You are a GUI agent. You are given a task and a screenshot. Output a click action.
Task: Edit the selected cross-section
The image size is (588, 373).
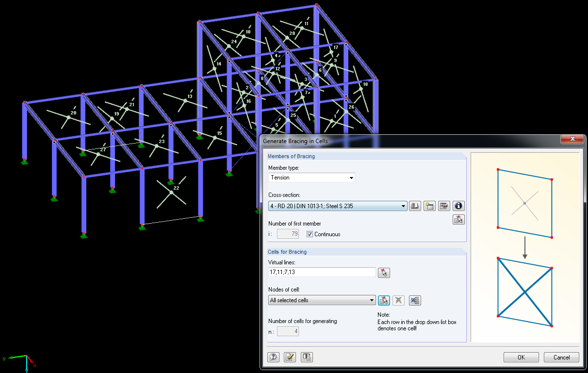tap(444, 206)
